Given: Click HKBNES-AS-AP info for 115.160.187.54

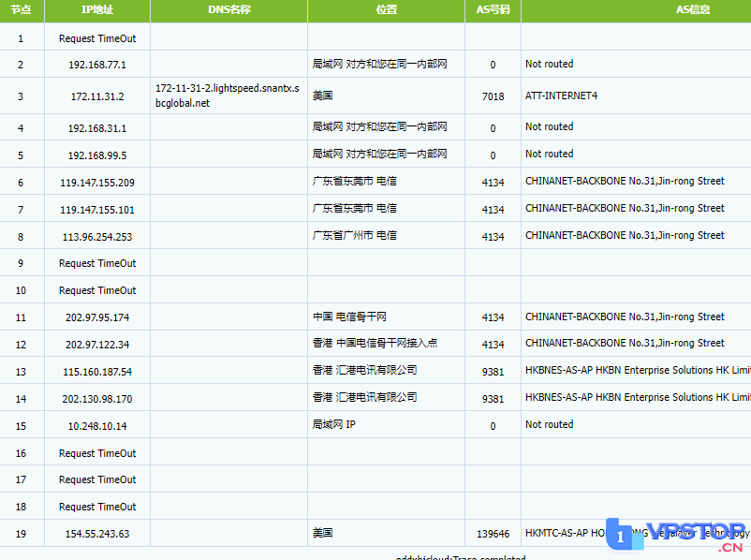Looking at the screenshot, I should (x=638, y=370).
